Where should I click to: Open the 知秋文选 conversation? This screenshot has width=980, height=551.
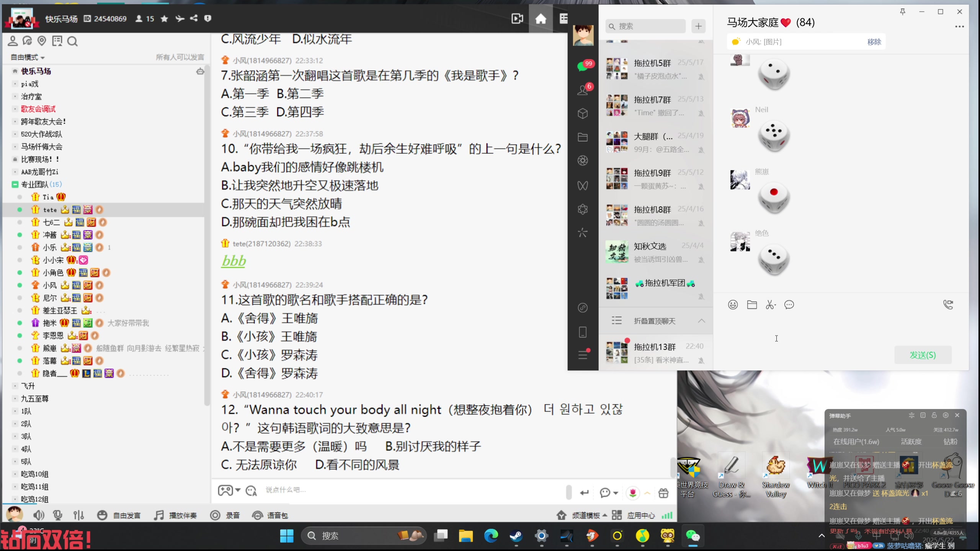[656, 252]
